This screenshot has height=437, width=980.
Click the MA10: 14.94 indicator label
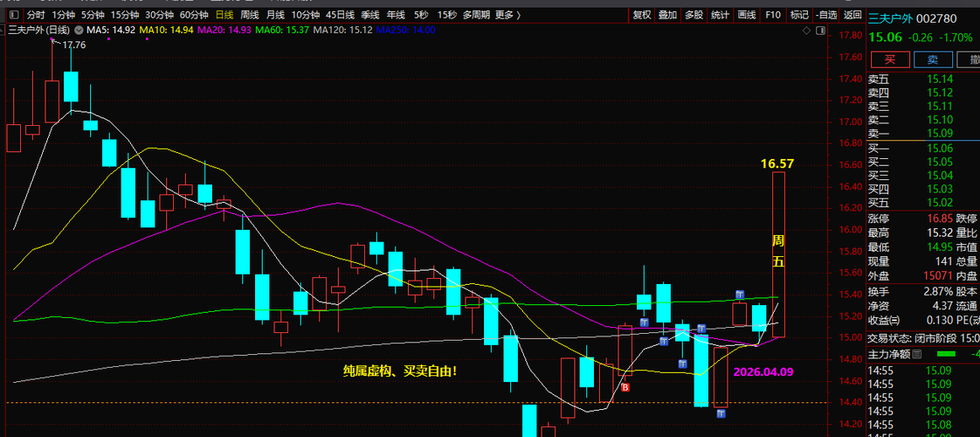[x=168, y=30]
